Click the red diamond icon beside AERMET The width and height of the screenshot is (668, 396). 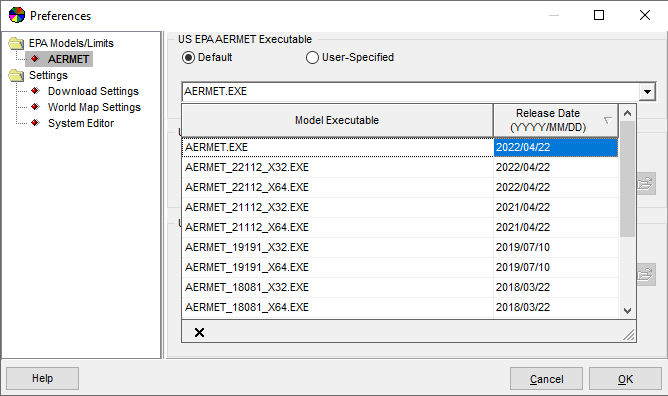pos(36,59)
